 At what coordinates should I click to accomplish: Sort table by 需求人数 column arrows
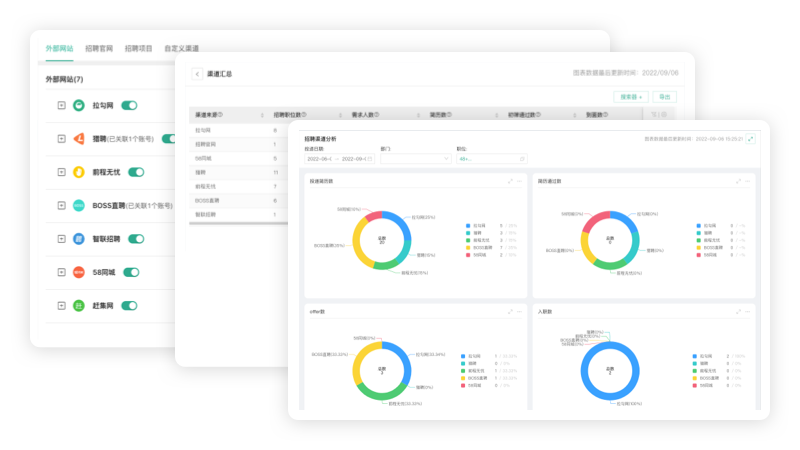click(x=418, y=115)
